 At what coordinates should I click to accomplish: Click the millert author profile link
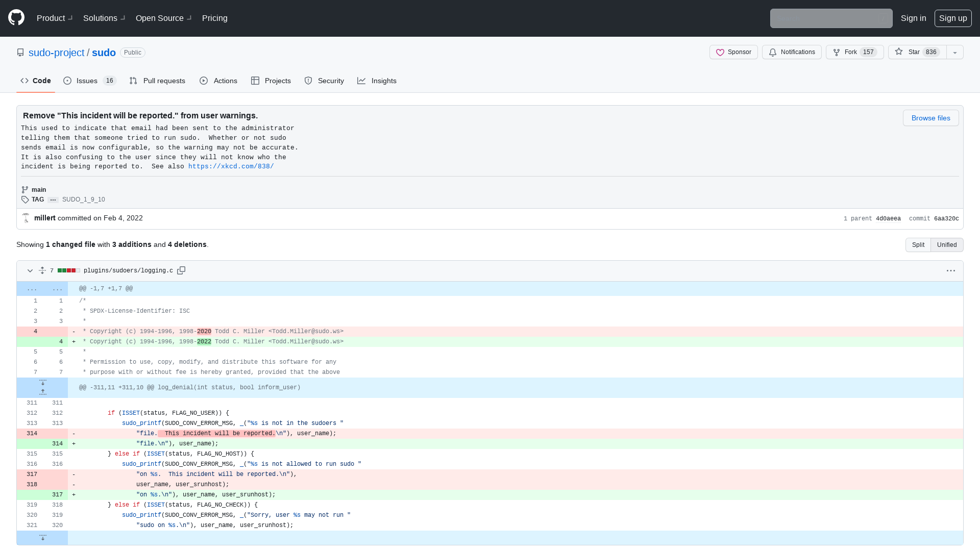coord(44,217)
